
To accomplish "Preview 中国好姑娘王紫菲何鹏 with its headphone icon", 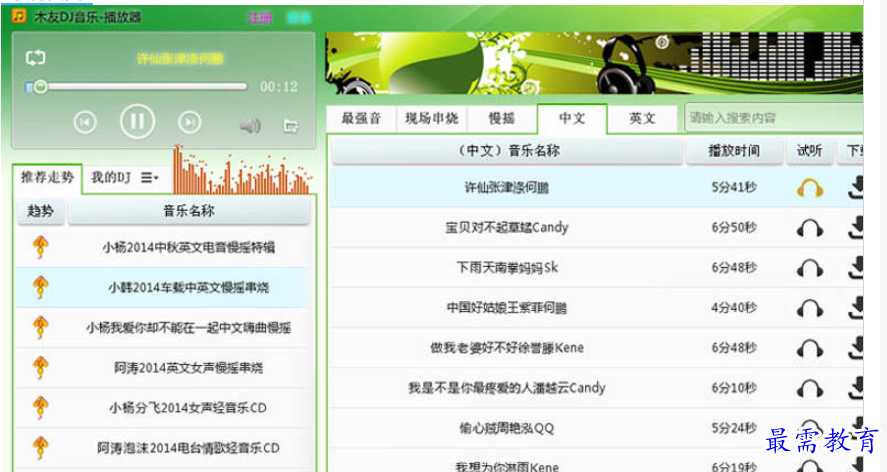I will [x=810, y=308].
